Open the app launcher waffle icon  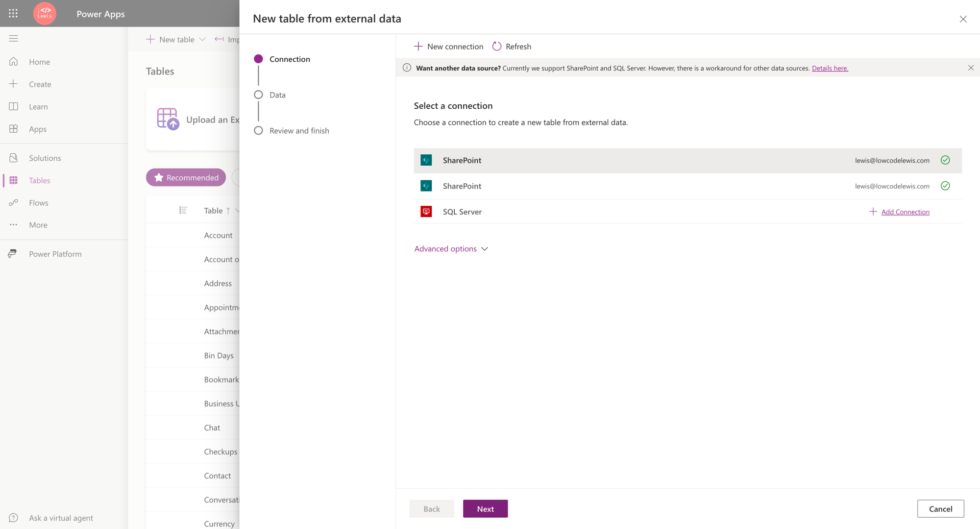(13, 14)
